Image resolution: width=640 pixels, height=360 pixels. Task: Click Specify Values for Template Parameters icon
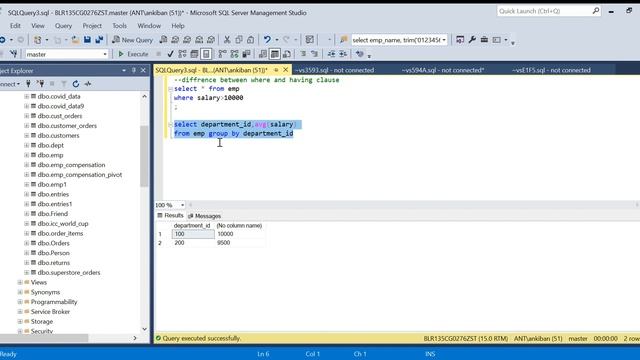[x=360, y=54]
